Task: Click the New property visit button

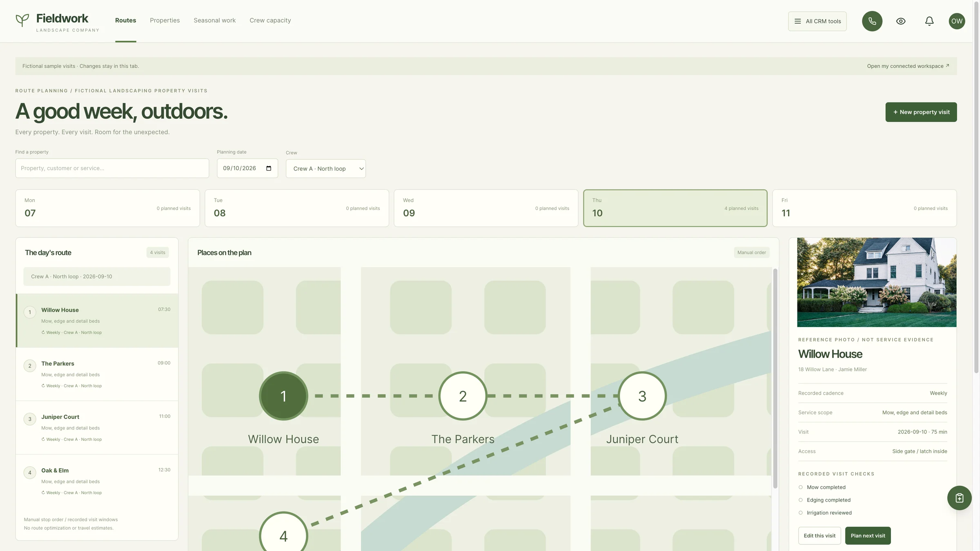Action: 921,112
